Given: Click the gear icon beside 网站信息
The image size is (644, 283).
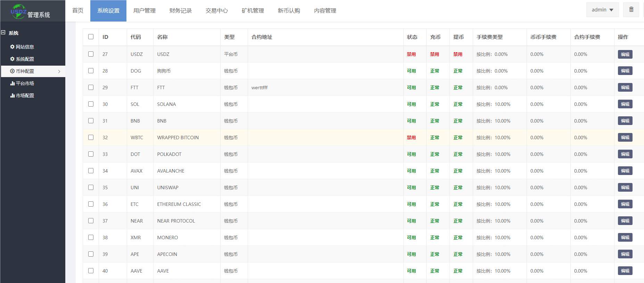Looking at the screenshot, I should pyautogui.click(x=13, y=47).
